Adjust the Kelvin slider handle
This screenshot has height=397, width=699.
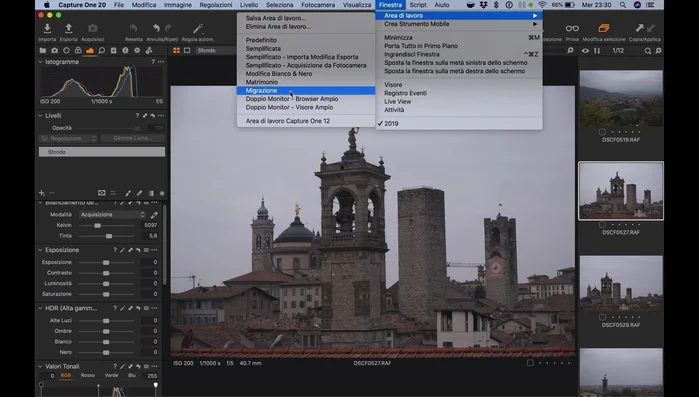97,225
